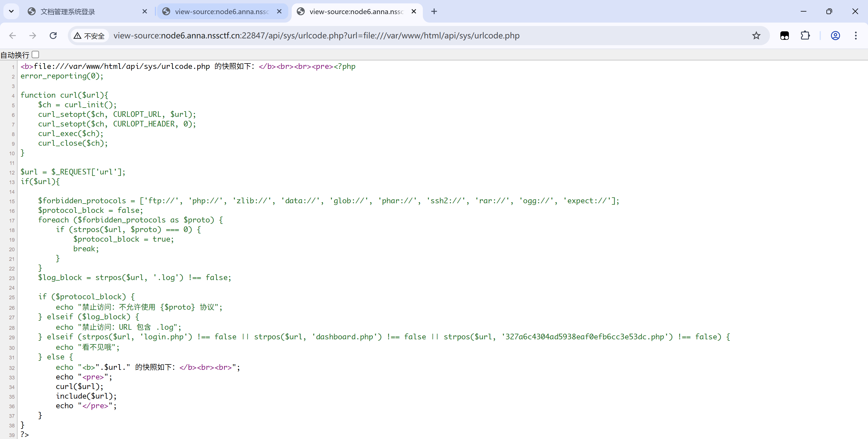Restore down the browser window
The image size is (868, 439).
tap(829, 12)
